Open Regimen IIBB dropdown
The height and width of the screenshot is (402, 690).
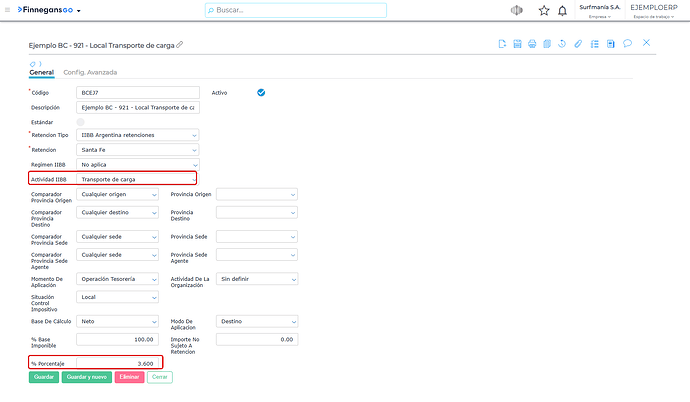click(138, 164)
